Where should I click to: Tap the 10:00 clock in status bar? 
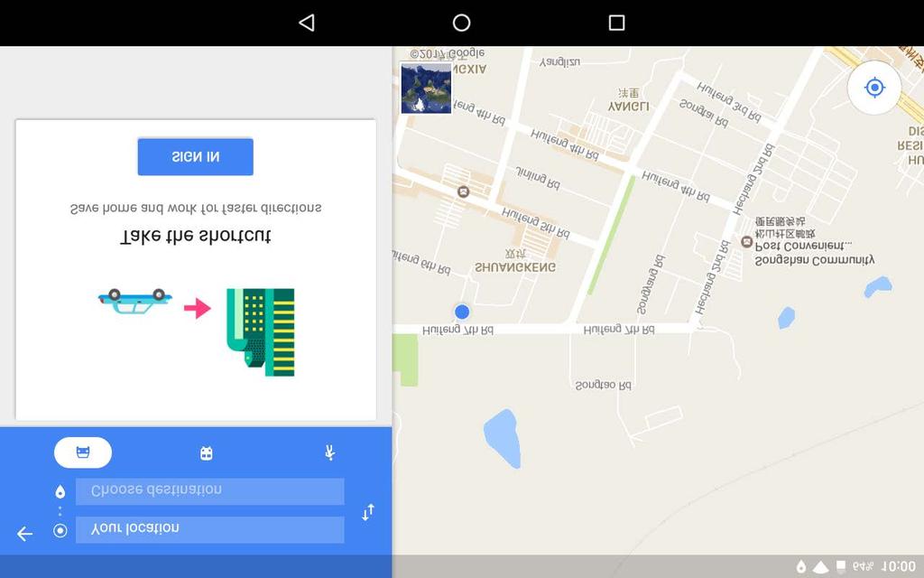(898, 567)
